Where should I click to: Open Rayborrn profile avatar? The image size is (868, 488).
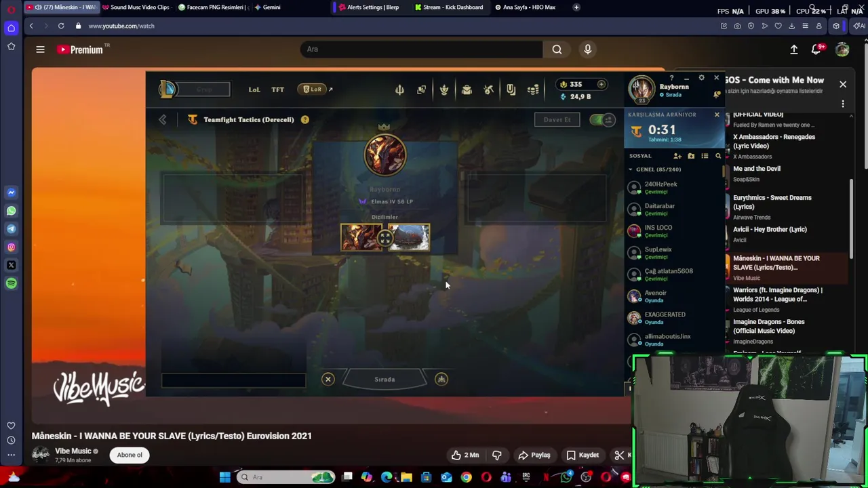pyautogui.click(x=641, y=89)
